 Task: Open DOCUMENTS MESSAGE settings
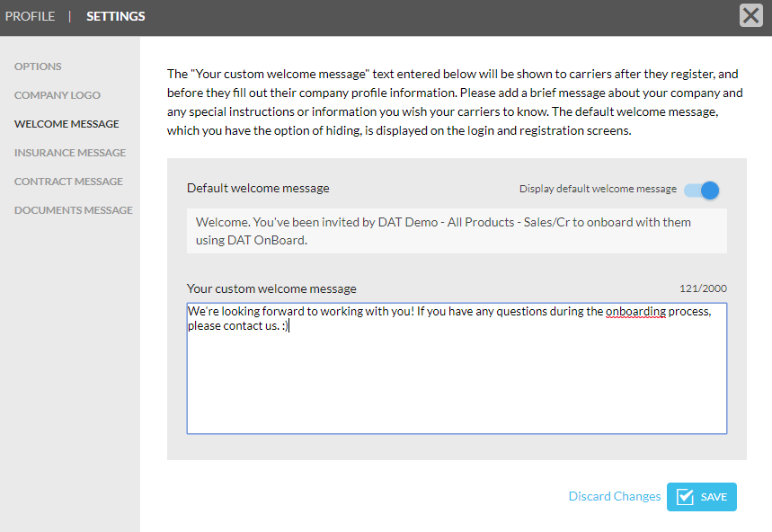(74, 210)
